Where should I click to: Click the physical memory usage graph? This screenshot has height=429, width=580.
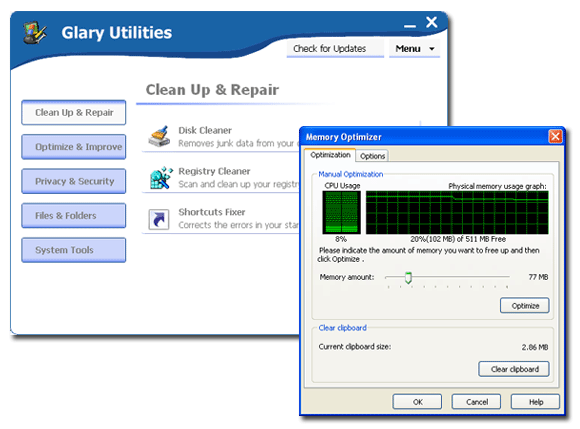(x=457, y=212)
